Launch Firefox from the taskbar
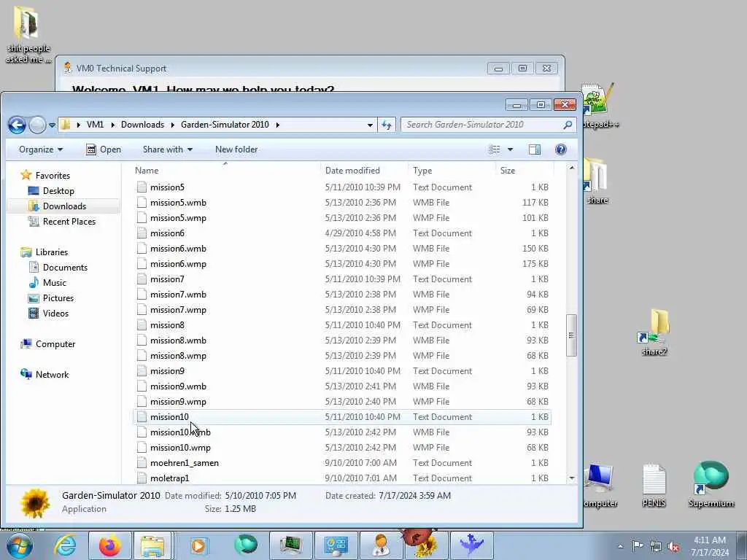The height and width of the screenshot is (560, 747). click(x=110, y=545)
